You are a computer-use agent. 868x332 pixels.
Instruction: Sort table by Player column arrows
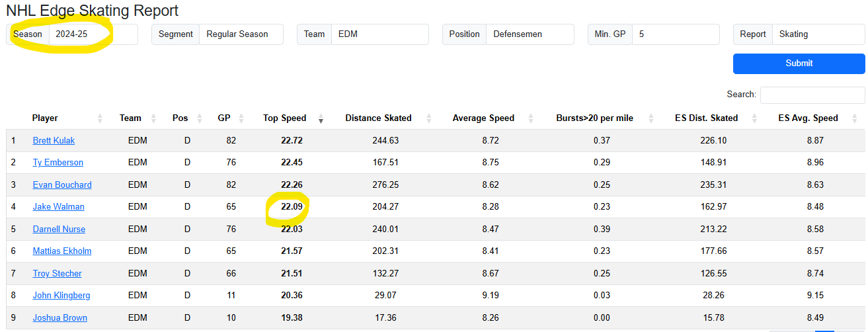pos(100,118)
